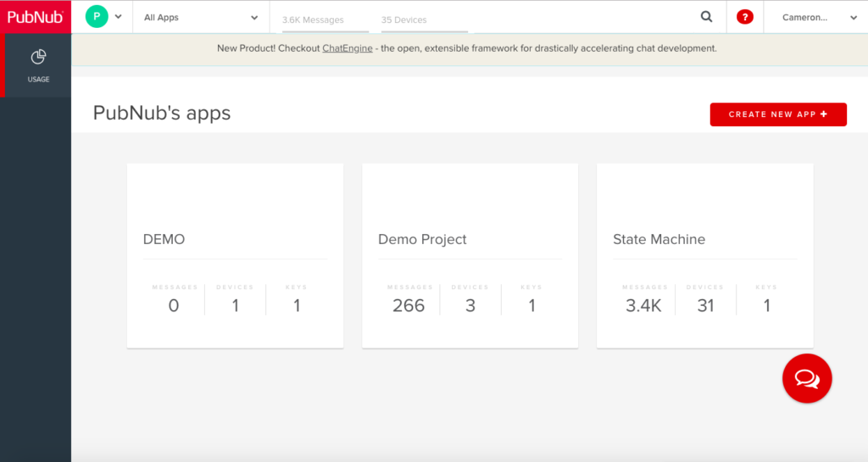
Task: Click the search magnifier icon
Action: (x=706, y=17)
